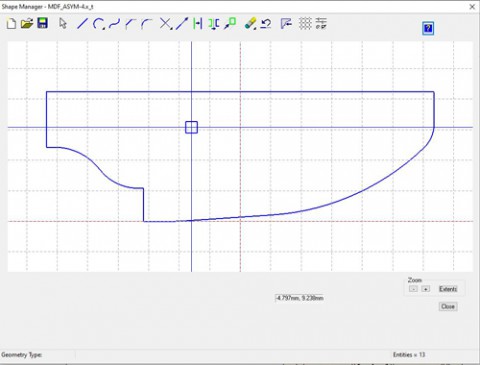Viewport: 480px width, 365px height.
Task: Open help with the question mark icon
Action: [428, 28]
